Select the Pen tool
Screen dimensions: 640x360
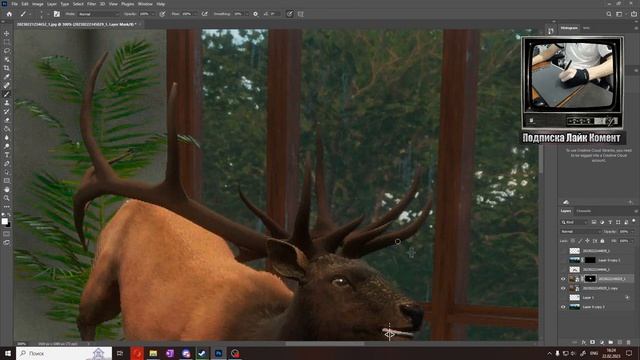tap(7, 164)
